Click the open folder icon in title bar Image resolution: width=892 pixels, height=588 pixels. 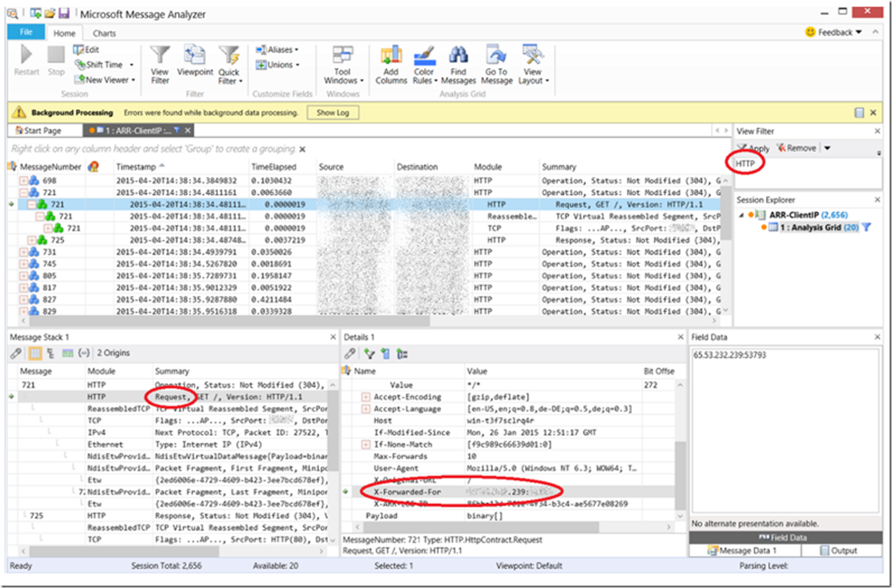pos(50,13)
